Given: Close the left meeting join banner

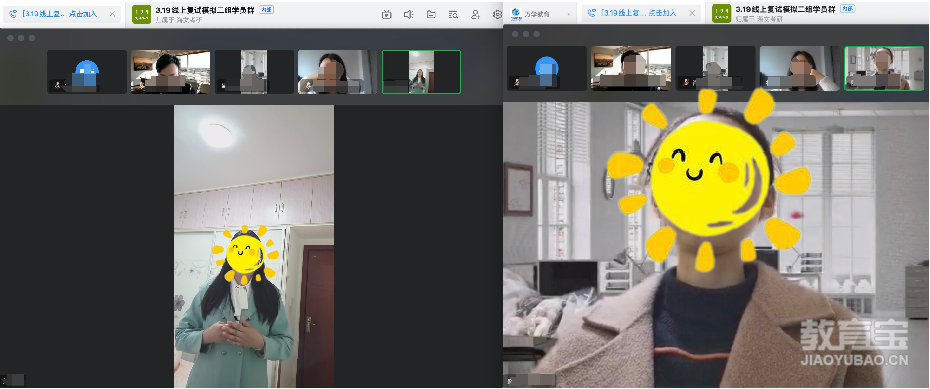Looking at the screenshot, I should (x=112, y=14).
